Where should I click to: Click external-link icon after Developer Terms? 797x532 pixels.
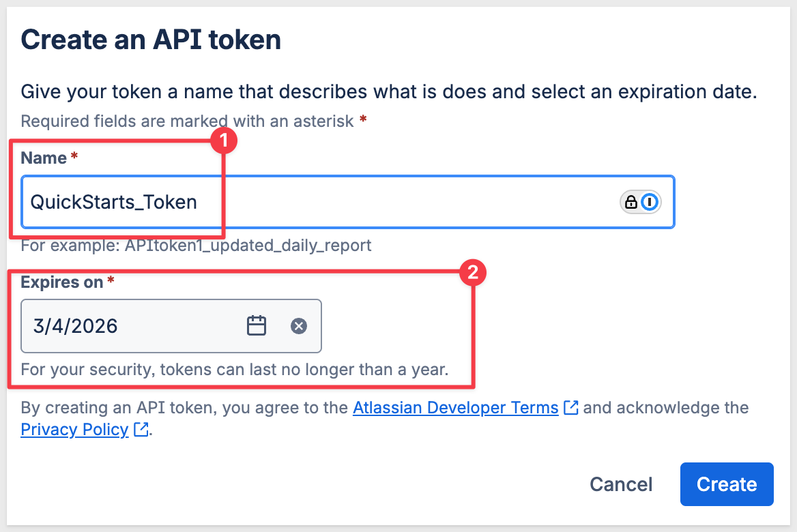571,408
